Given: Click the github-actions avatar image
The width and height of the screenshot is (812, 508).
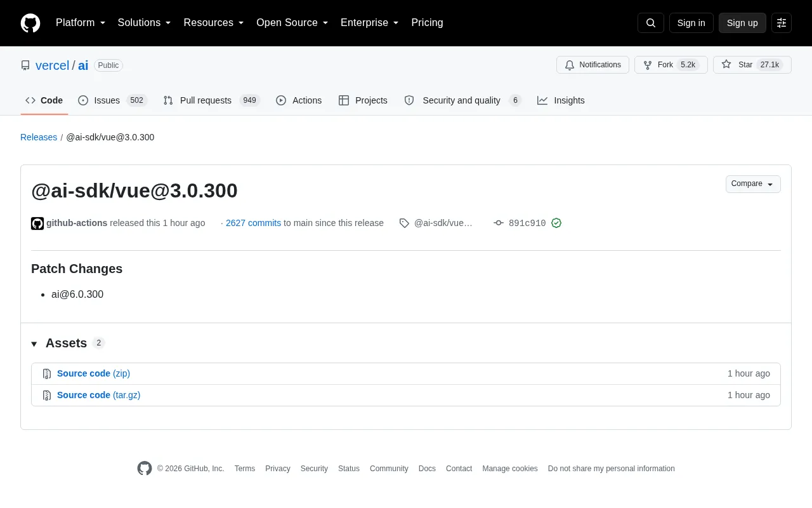Looking at the screenshot, I should coord(37,223).
